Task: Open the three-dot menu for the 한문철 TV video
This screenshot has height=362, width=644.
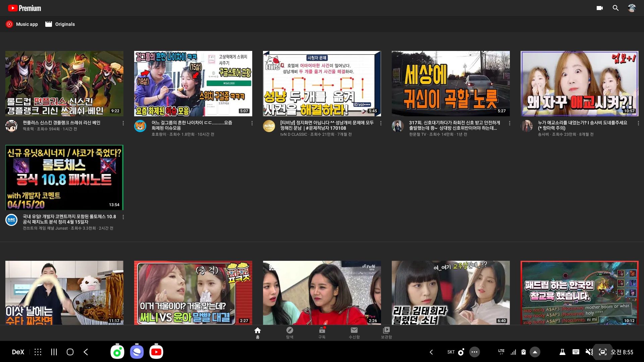Action: point(509,123)
